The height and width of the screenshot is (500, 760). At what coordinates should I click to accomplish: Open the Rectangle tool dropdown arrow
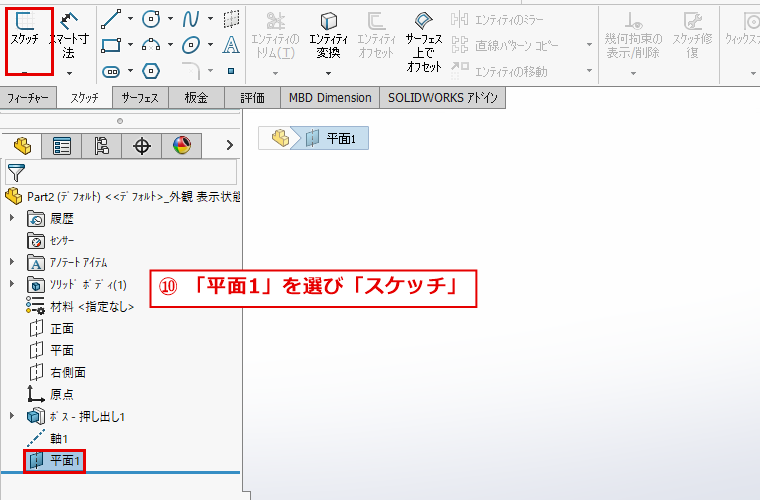[x=130, y=45]
